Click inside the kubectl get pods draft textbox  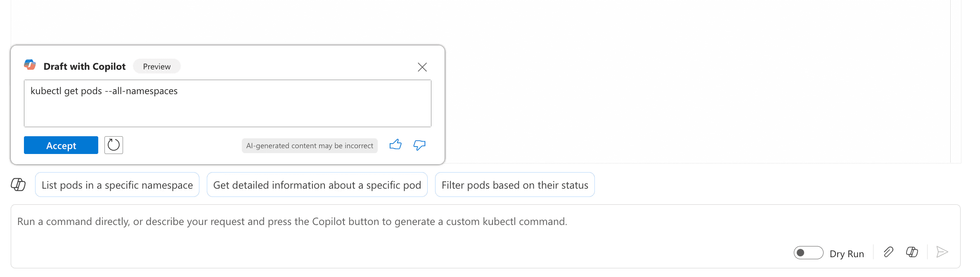click(227, 103)
